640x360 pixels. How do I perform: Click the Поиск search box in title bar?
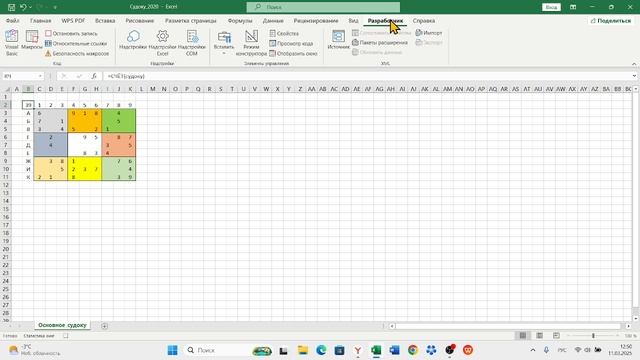coord(323,7)
